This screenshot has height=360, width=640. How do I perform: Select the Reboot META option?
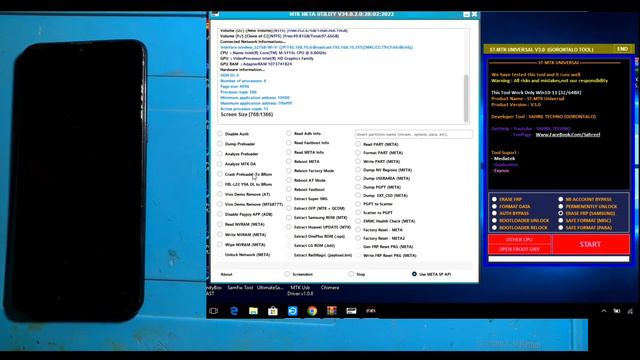(303, 162)
